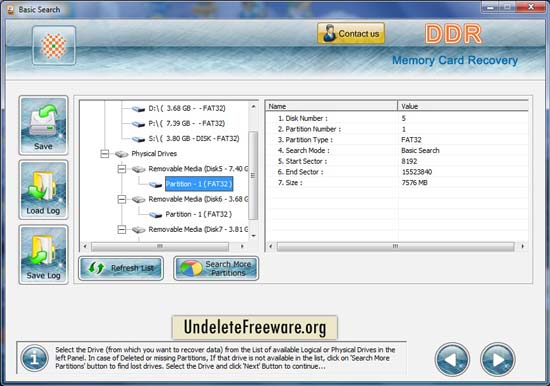The height and width of the screenshot is (386, 550).
Task: Select Partition - 1 under Disk6
Action: [199, 214]
